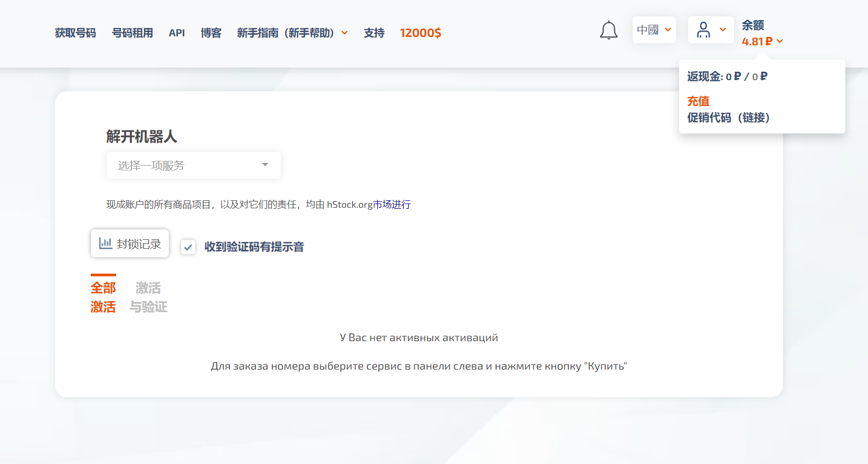
Task: Open the 支持 page
Action: 374,33
